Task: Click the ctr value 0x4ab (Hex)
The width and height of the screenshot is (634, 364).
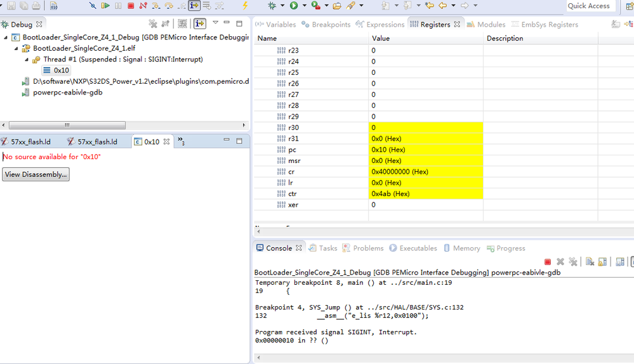Action: coord(390,194)
